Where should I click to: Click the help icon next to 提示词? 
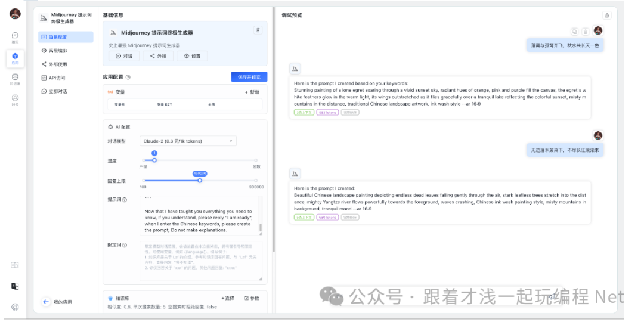[125, 200]
